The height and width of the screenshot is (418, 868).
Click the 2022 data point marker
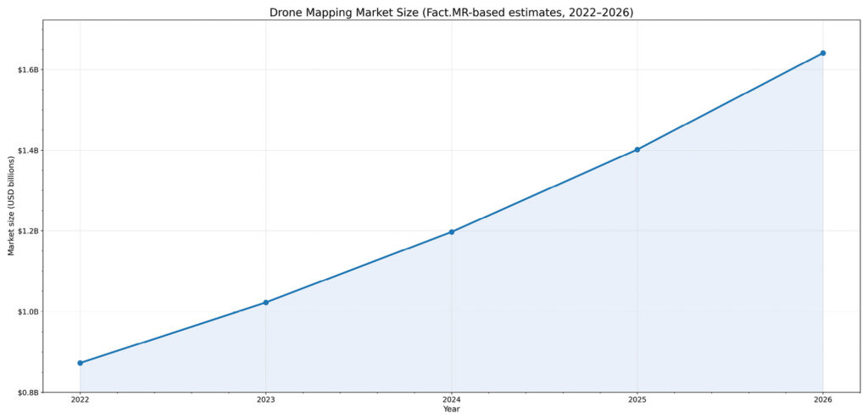[81, 363]
